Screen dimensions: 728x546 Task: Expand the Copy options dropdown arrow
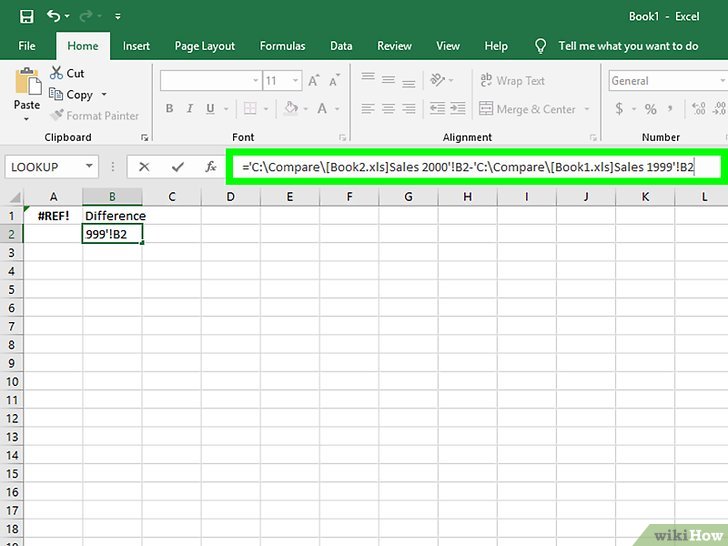pos(104,95)
